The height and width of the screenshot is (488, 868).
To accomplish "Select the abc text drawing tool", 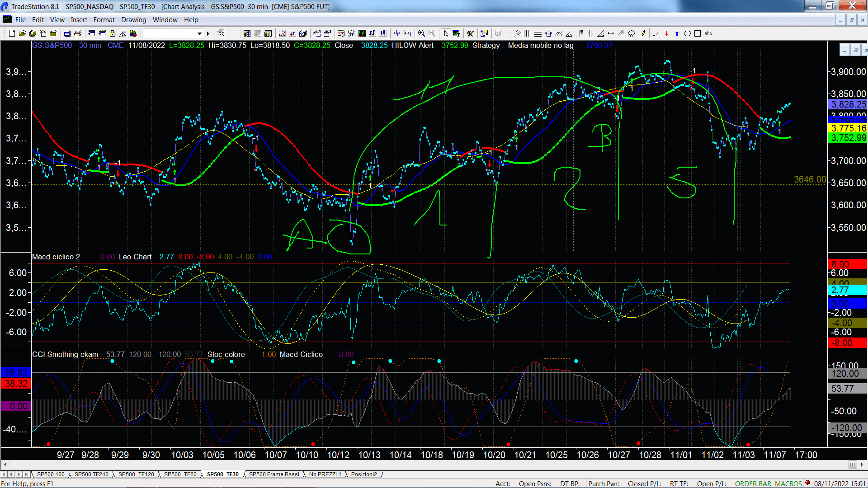I will tap(708, 33).
